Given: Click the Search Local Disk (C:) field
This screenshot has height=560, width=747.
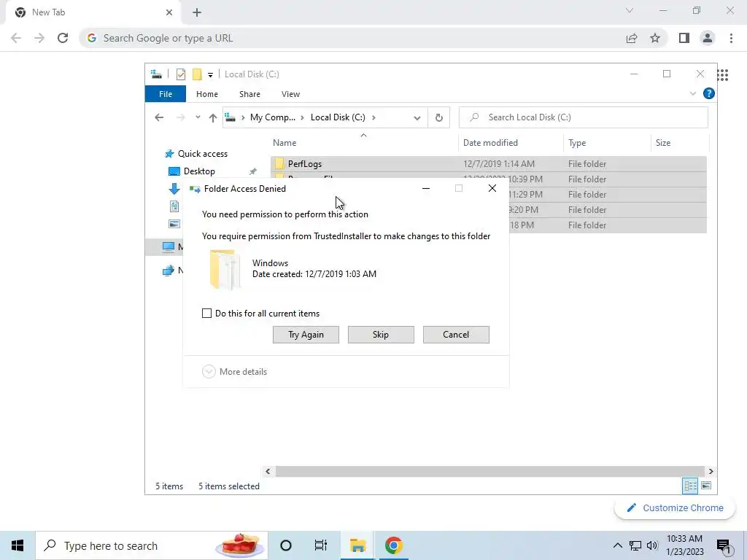Looking at the screenshot, I should tap(583, 117).
